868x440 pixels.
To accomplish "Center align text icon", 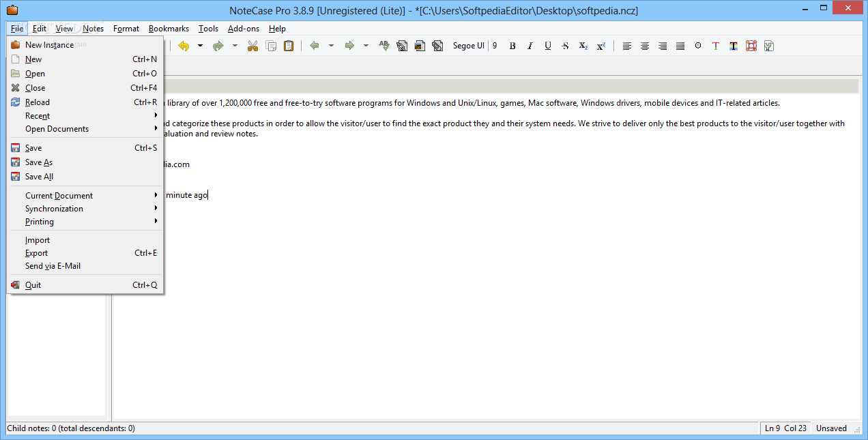I will 645,46.
